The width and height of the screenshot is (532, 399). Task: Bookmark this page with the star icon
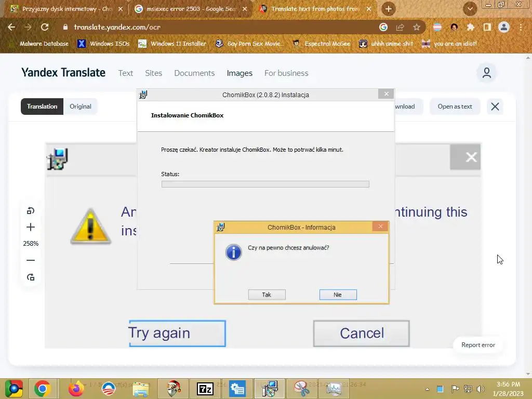point(417,27)
